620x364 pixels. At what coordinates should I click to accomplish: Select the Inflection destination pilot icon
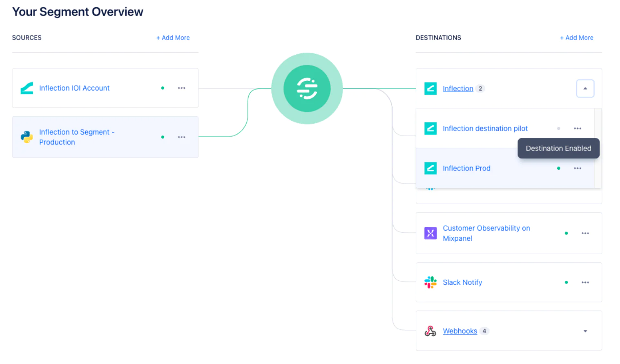point(430,128)
